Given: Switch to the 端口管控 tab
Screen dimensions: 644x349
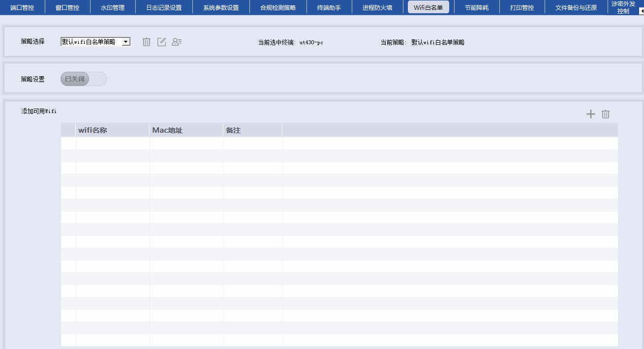Looking at the screenshot, I should click(x=22, y=7).
